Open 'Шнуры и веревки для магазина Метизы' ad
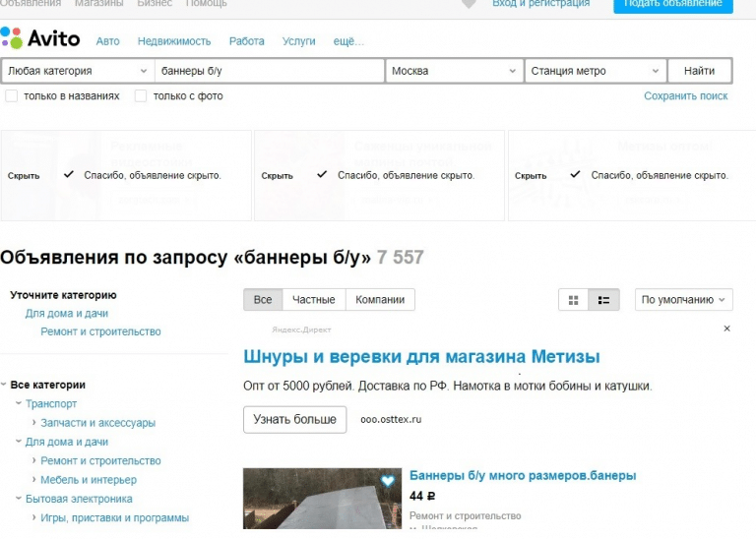 pos(421,357)
